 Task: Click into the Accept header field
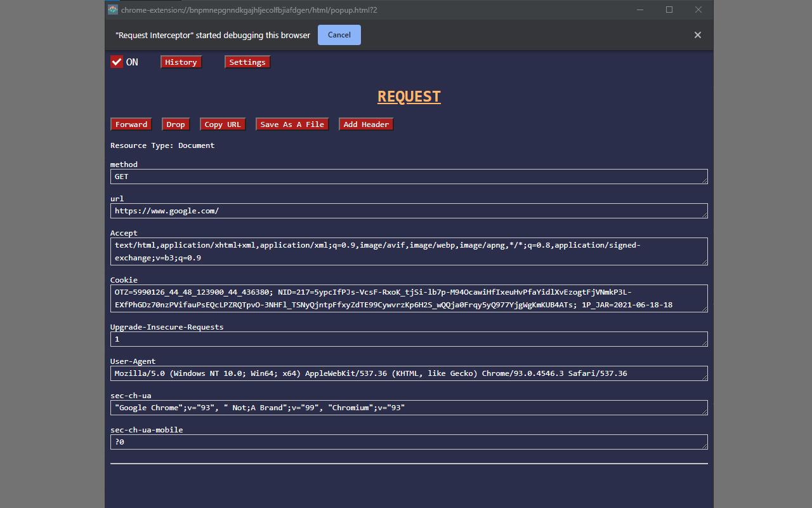pos(409,251)
